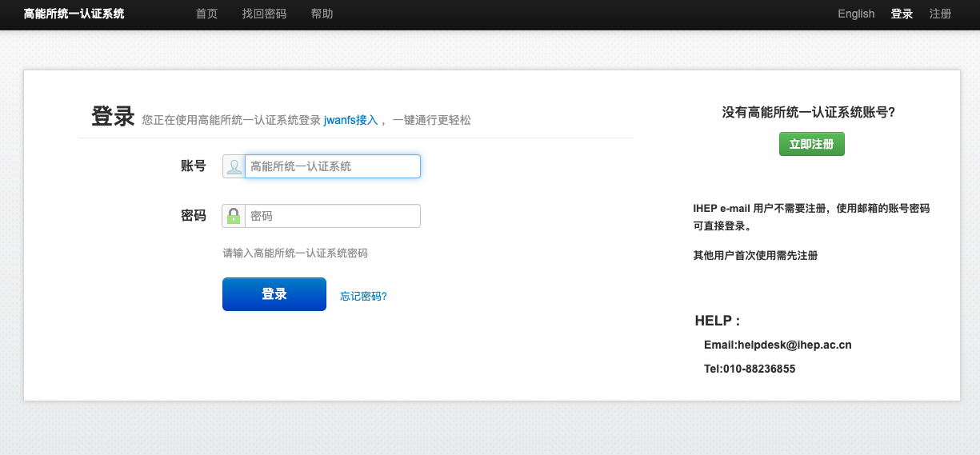Open 帮助 in top navigation
Image resolution: width=980 pixels, height=455 pixels.
(x=322, y=14)
